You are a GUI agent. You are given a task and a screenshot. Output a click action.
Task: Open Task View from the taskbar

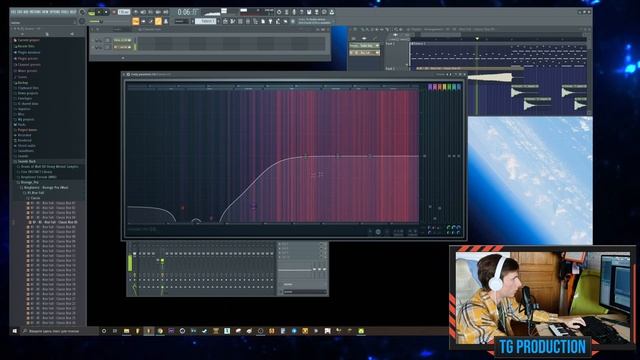[x=115, y=331]
